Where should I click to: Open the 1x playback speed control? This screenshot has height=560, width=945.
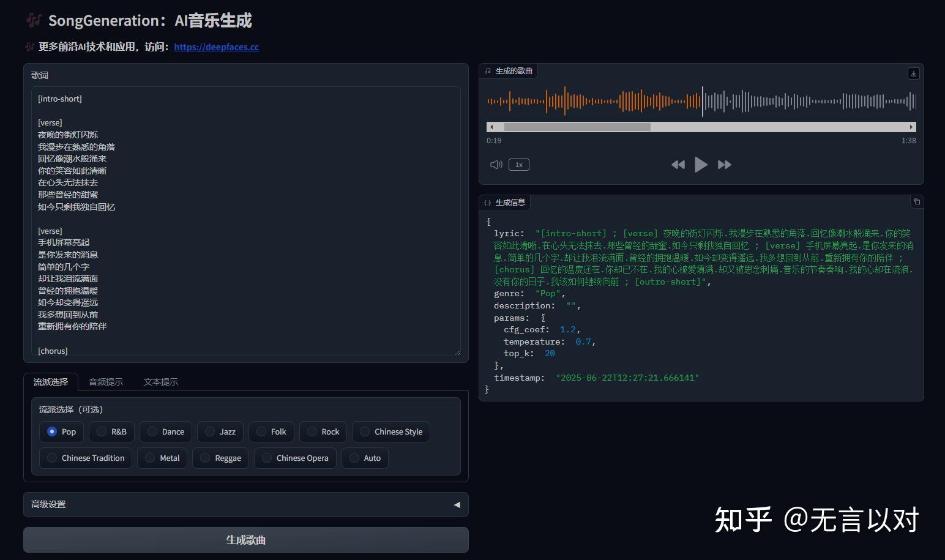pyautogui.click(x=518, y=164)
